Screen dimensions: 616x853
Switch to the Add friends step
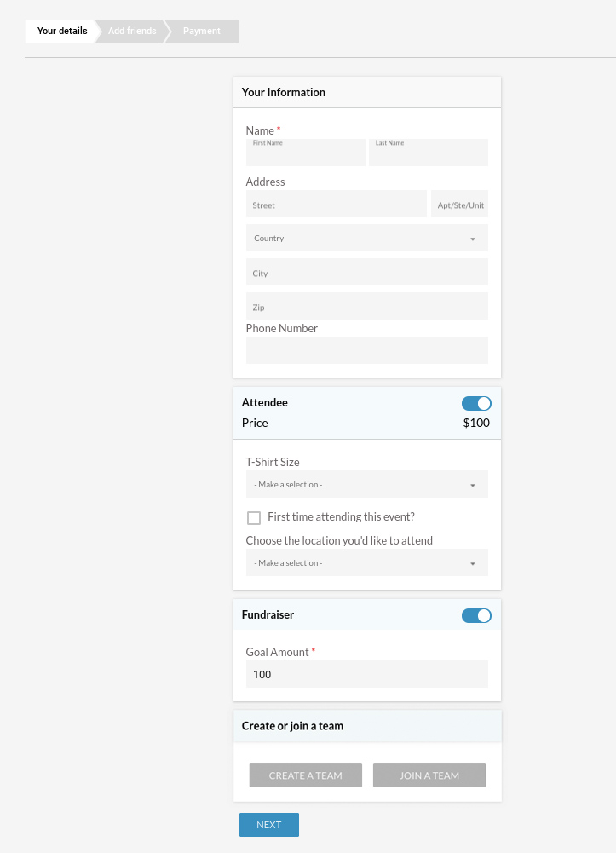(x=131, y=31)
